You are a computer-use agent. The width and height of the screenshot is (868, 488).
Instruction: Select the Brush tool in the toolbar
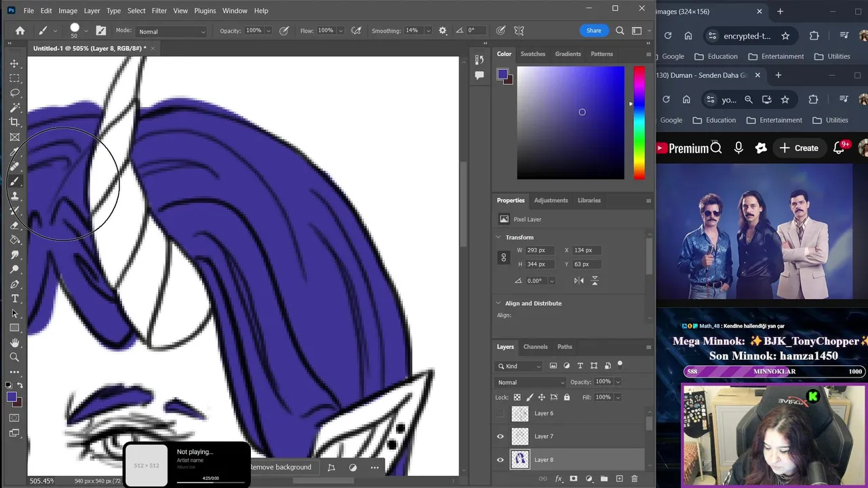(x=14, y=181)
